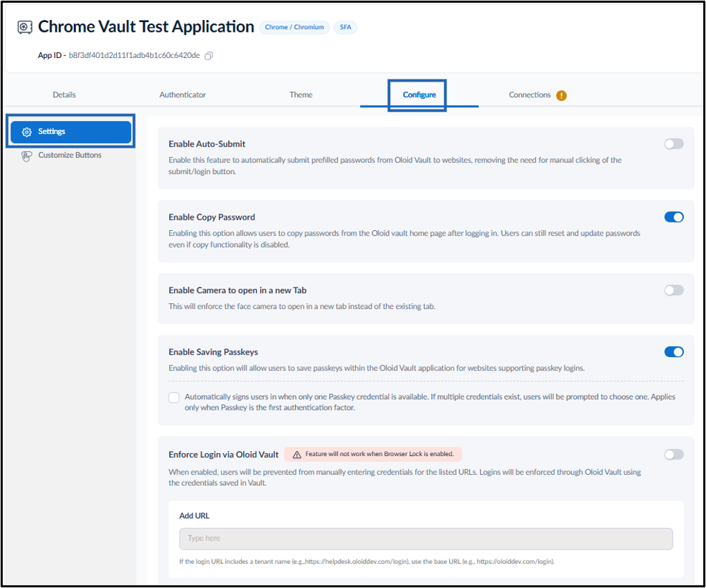Click the Enable Auto-Submit heading
706x588 pixels.
click(207, 144)
